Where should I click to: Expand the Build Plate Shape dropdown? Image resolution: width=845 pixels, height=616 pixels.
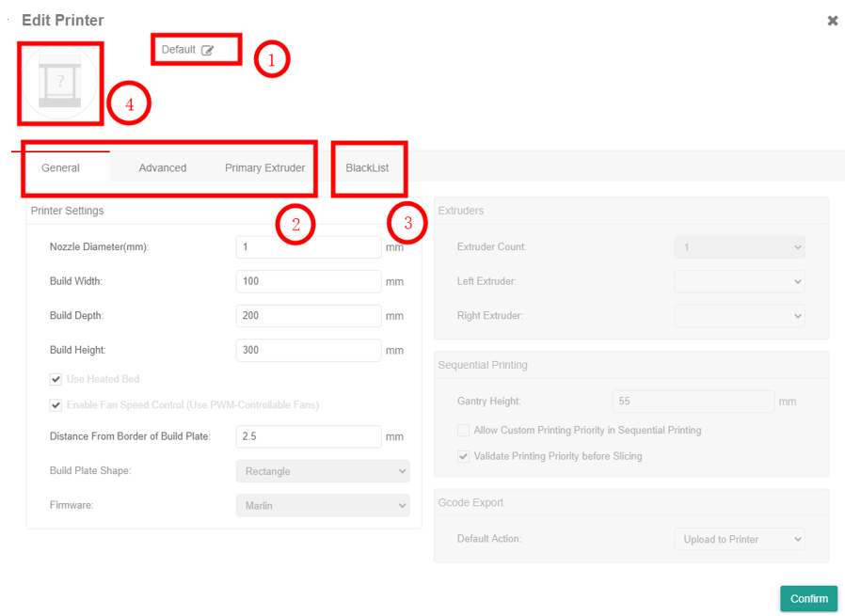pyautogui.click(x=322, y=471)
